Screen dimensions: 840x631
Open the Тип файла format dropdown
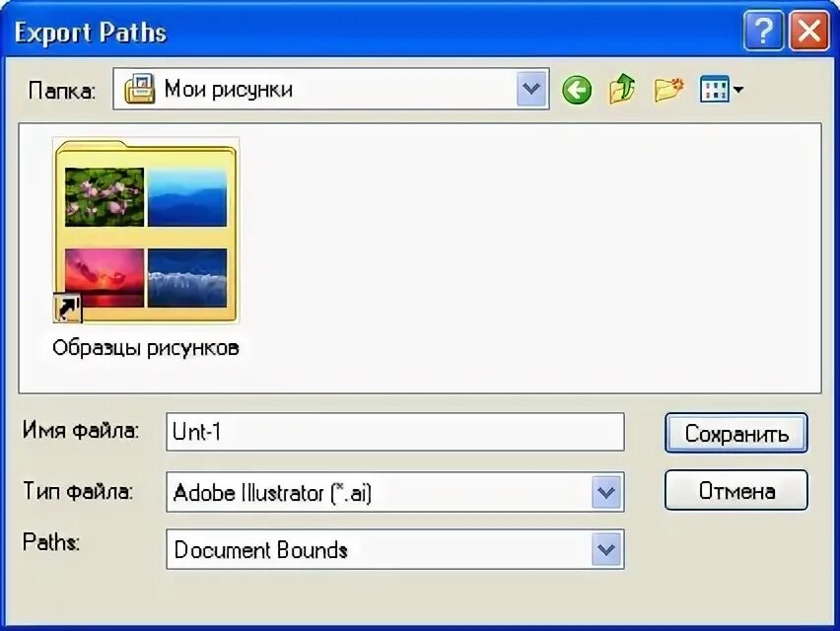(606, 492)
